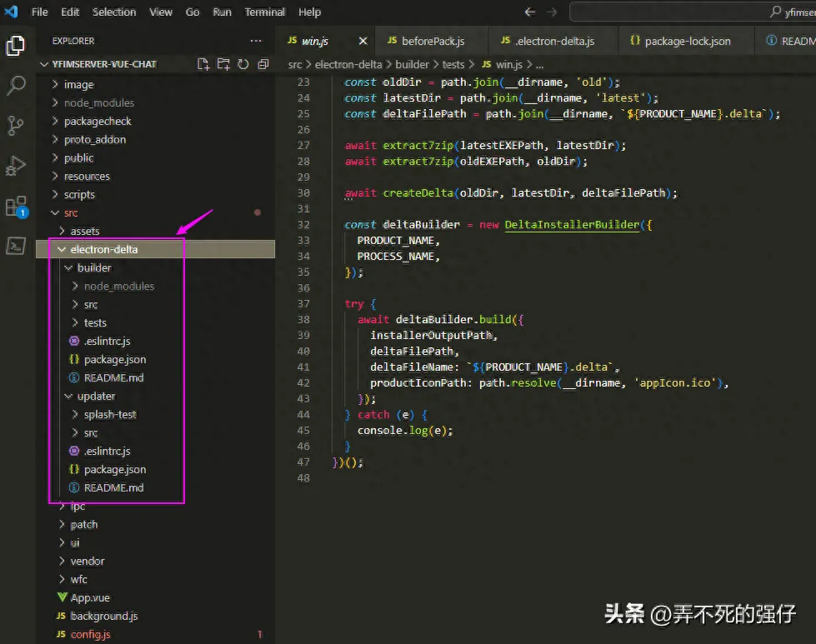
Task: Open the Go menu
Action: tap(193, 12)
